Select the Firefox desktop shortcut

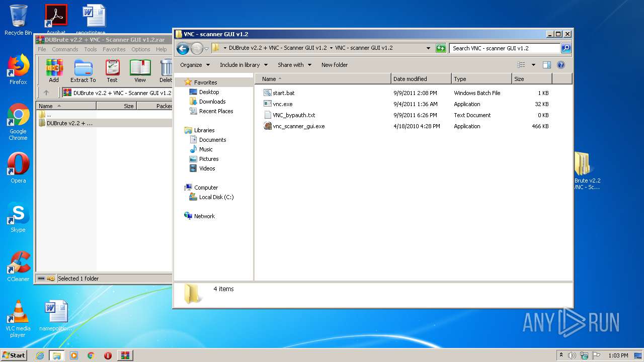pos(18,69)
